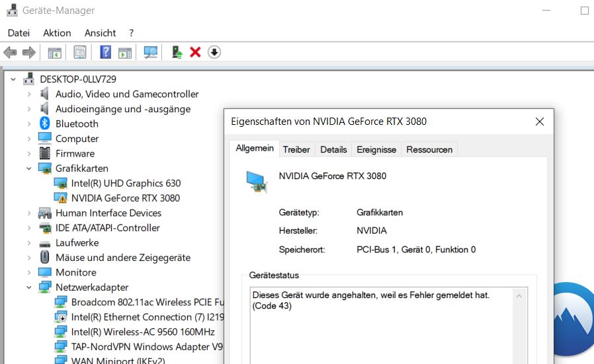Open the Aktion menu
Screen dimensions: 594x364
[57, 33]
